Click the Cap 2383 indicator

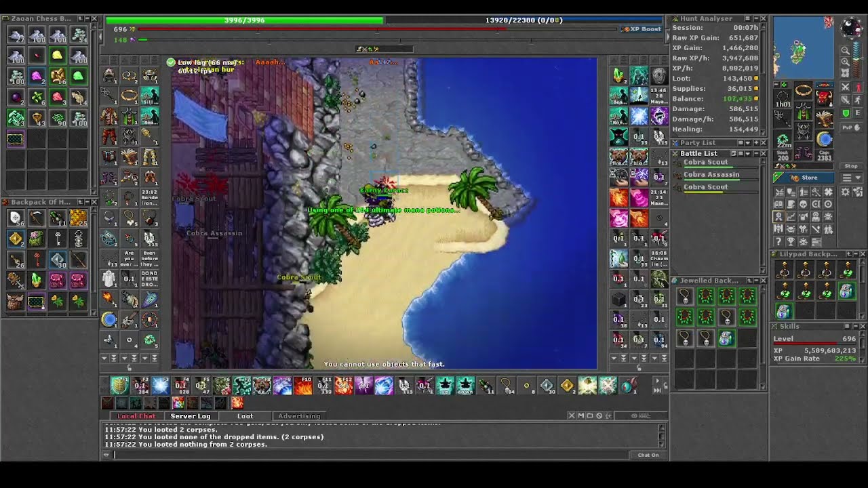[825, 155]
